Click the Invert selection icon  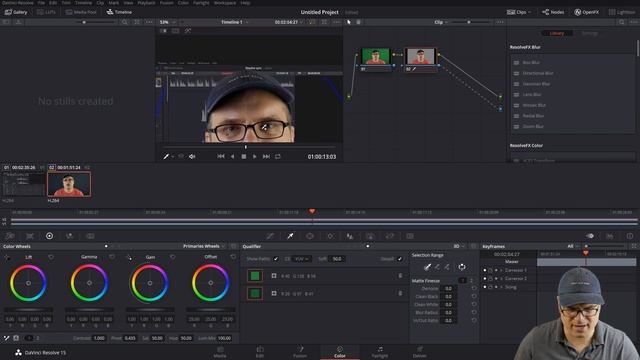click(462, 267)
